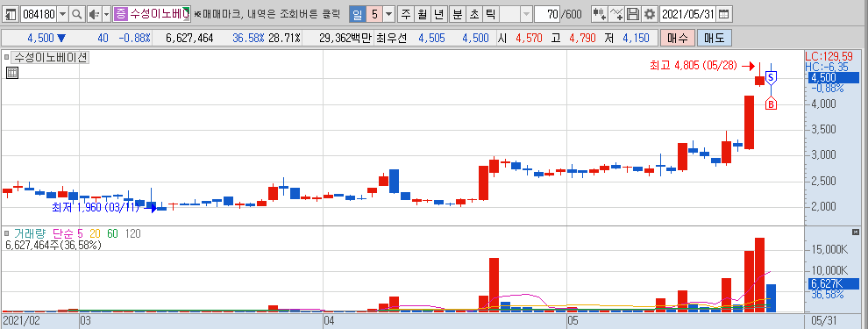Click the save chart floppy disk icon
The image size is (868, 329).
pos(633,14)
